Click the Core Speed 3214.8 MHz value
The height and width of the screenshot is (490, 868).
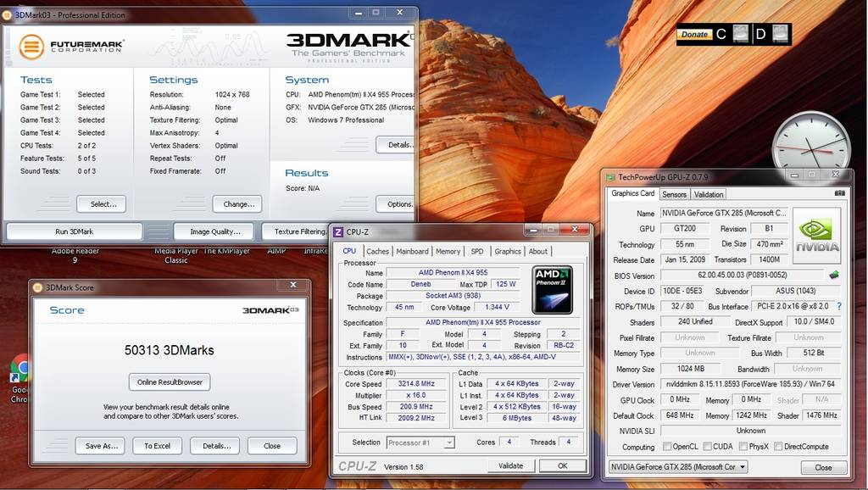416,384
